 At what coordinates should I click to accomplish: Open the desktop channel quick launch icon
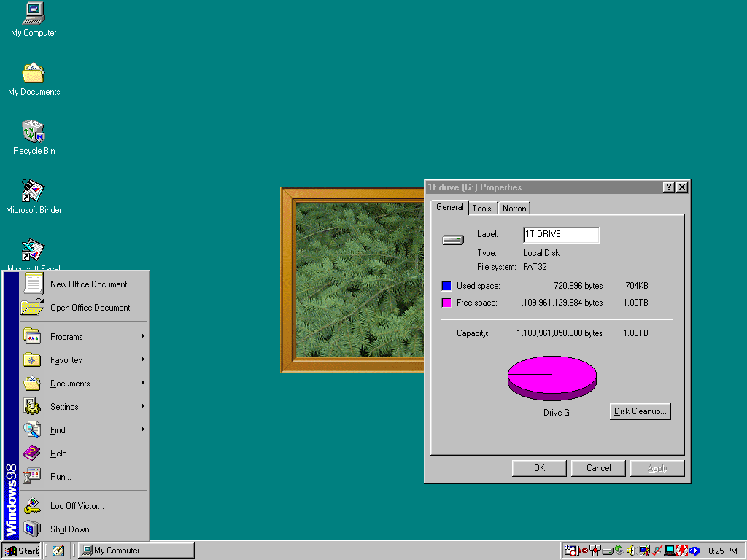(58, 551)
